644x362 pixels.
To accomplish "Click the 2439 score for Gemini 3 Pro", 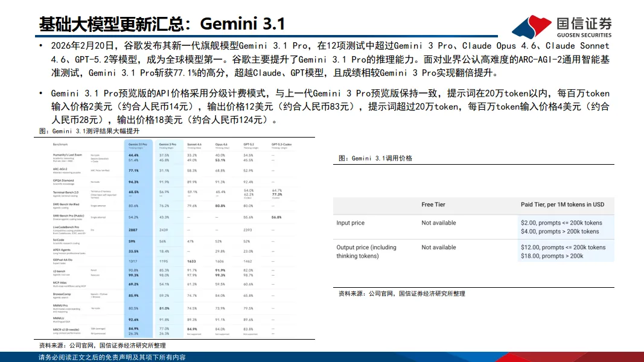I will click(x=164, y=230).
